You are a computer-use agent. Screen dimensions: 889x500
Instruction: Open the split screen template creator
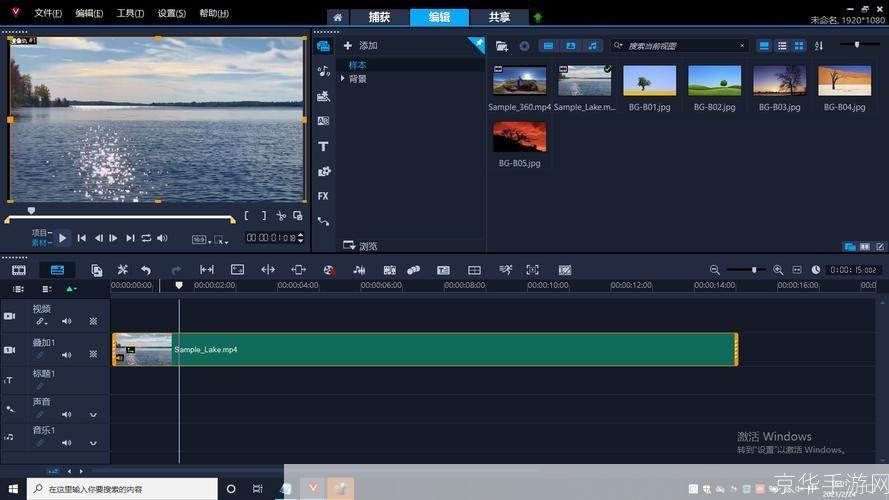tap(475, 270)
